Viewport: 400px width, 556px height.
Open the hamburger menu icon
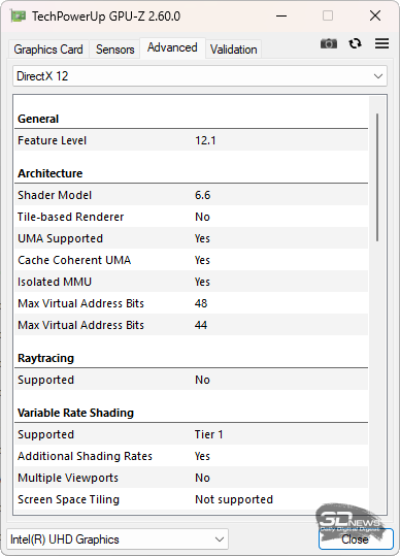382,44
